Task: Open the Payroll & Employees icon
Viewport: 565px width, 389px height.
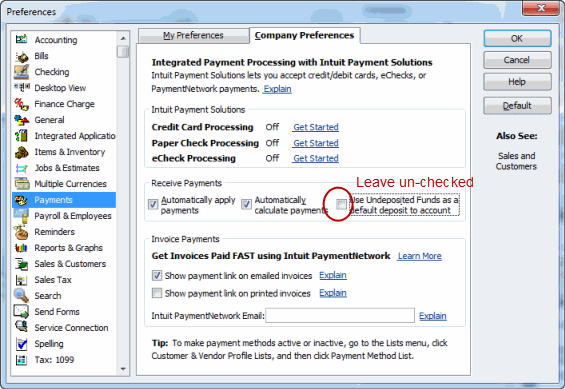Action: (x=22, y=216)
